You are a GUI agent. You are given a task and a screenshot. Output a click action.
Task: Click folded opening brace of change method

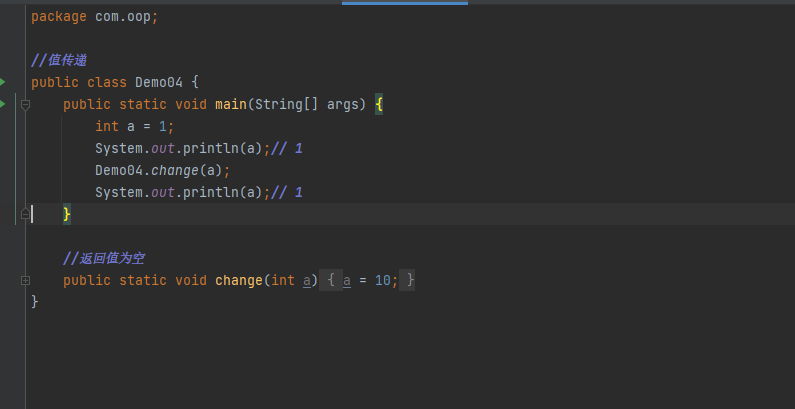point(331,281)
